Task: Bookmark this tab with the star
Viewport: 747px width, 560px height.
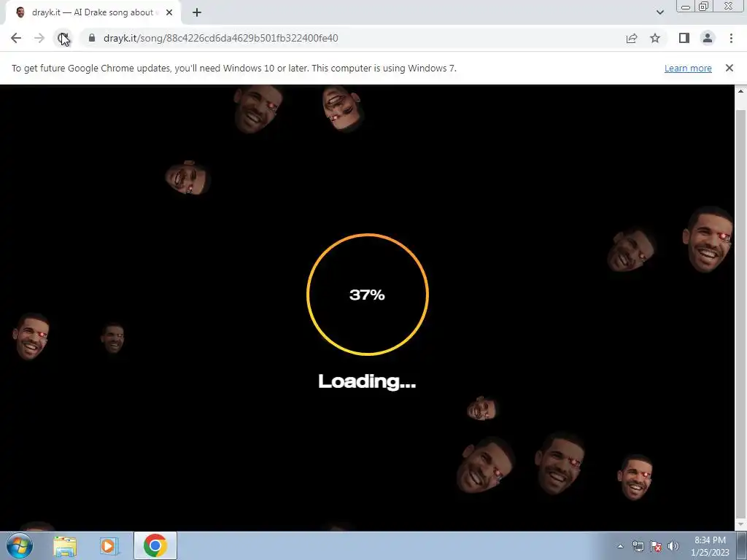Action: [x=655, y=38]
